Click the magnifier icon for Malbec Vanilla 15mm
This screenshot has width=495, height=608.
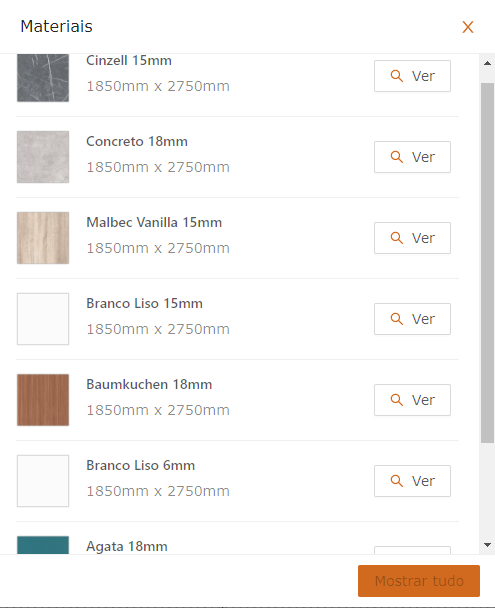click(397, 238)
